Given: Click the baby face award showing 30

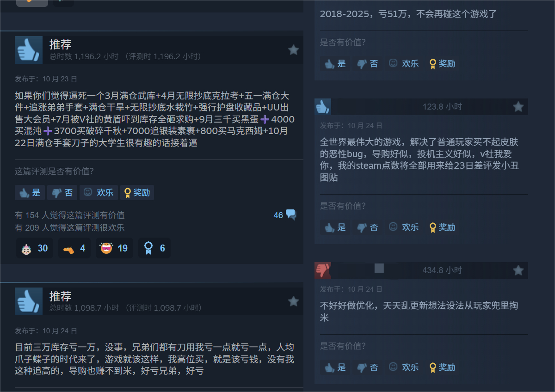Looking at the screenshot, I should click(x=35, y=248).
